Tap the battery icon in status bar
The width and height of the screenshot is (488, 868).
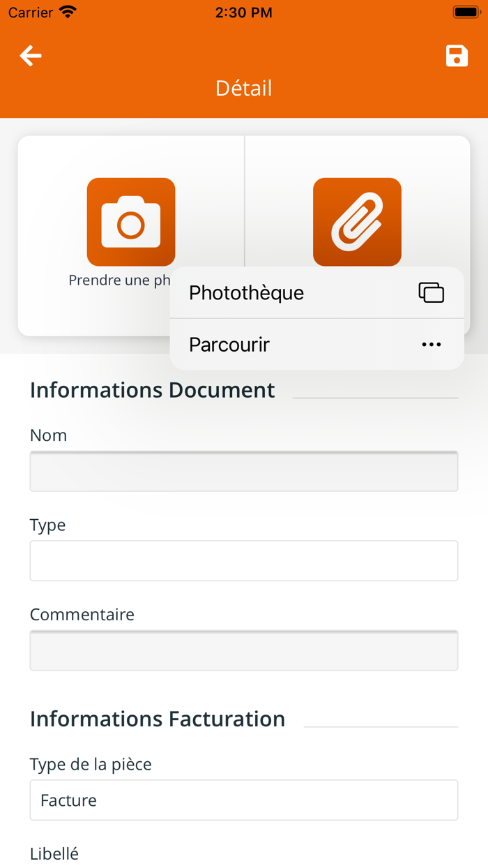(464, 12)
